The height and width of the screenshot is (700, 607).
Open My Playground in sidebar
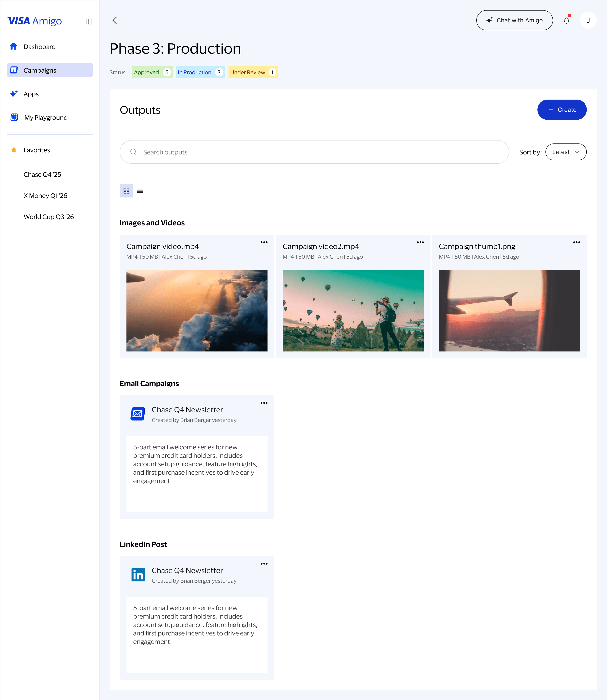(46, 118)
